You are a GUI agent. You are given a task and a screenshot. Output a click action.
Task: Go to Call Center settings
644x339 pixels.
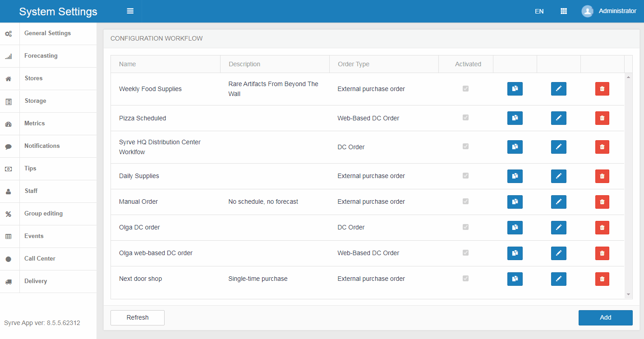pyautogui.click(x=40, y=259)
